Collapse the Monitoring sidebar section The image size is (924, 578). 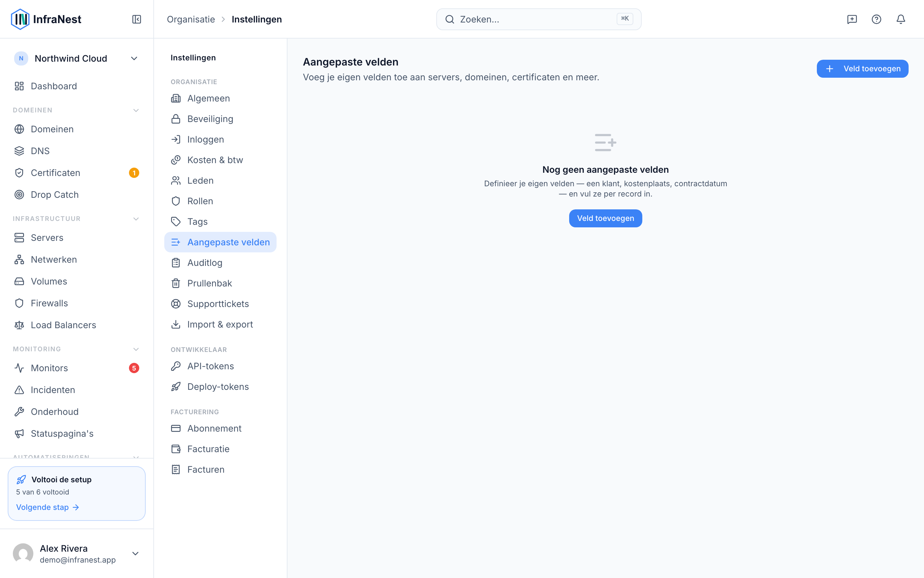(135, 349)
